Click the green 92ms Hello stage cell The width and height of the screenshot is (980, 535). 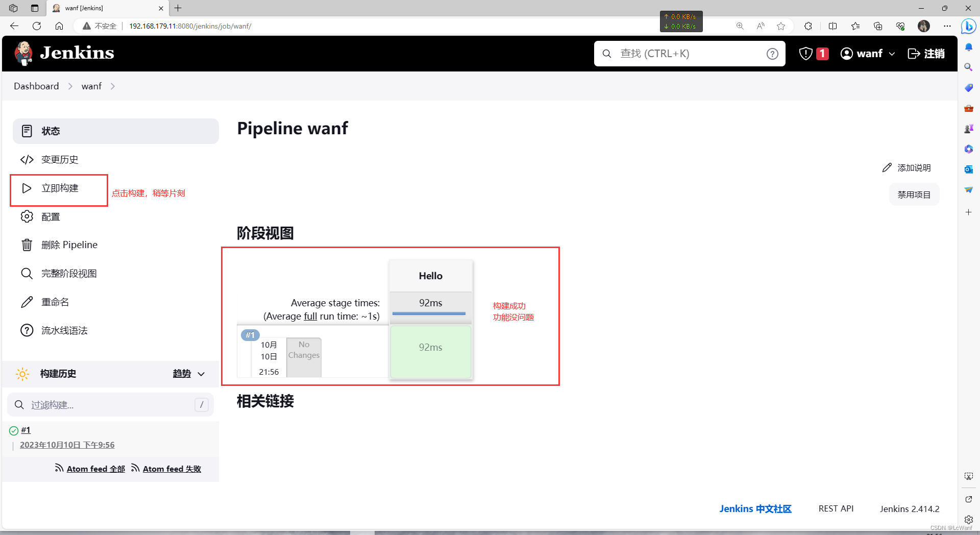(x=431, y=352)
